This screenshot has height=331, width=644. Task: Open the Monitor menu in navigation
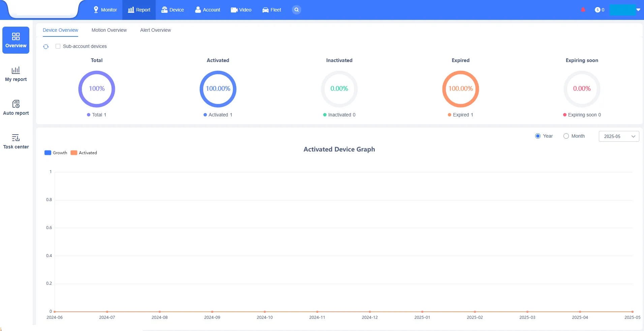click(105, 10)
